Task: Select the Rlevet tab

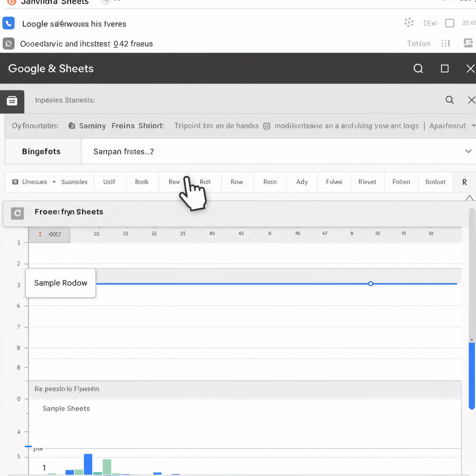Action: 367,182
